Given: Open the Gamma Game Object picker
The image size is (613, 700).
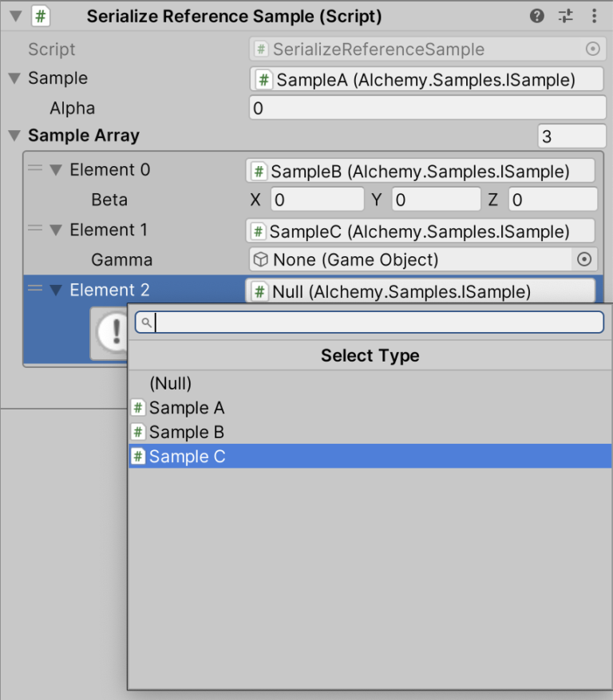Looking at the screenshot, I should pos(584,259).
